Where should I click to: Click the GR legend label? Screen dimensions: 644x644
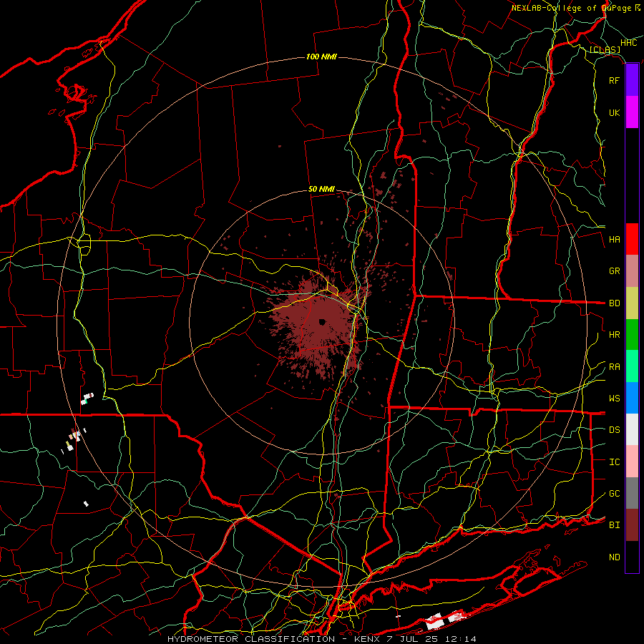click(x=614, y=271)
